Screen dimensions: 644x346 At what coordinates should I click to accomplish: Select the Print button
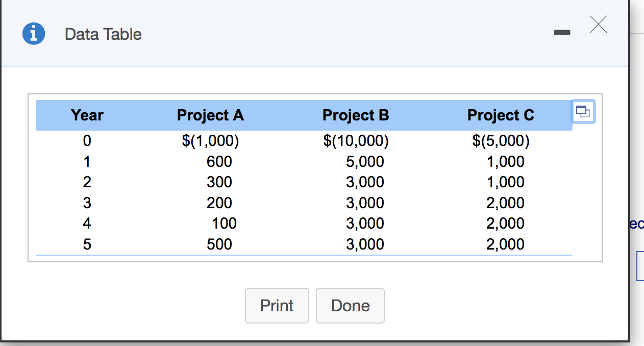pos(277,305)
